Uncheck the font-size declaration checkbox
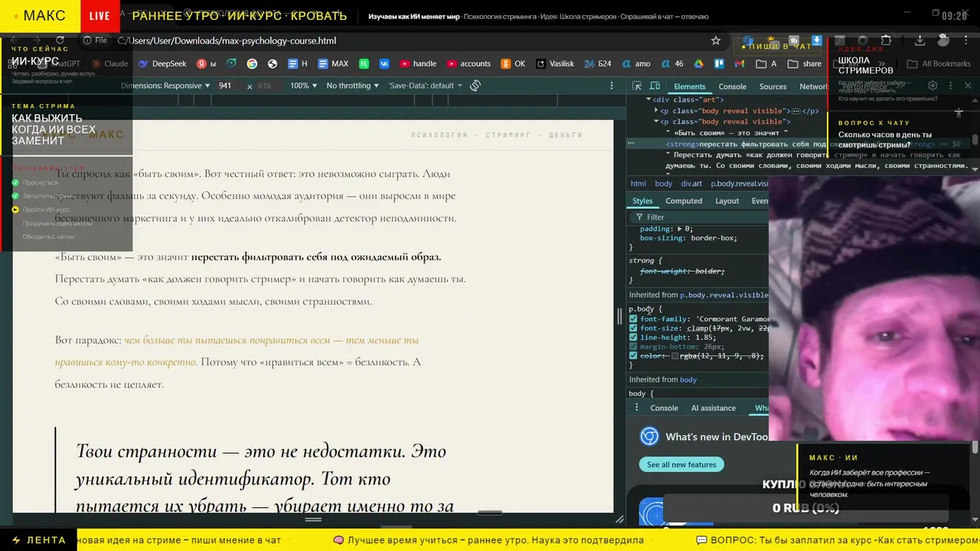 (x=633, y=328)
